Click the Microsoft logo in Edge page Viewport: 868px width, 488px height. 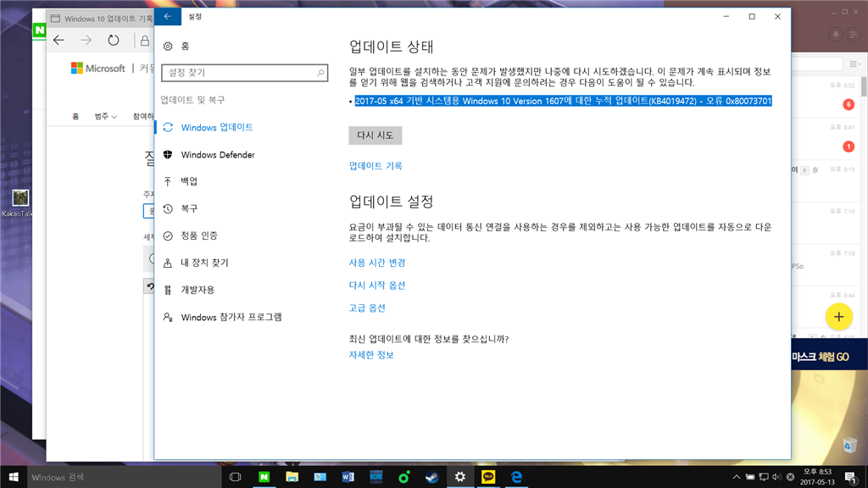tap(98, 69)
